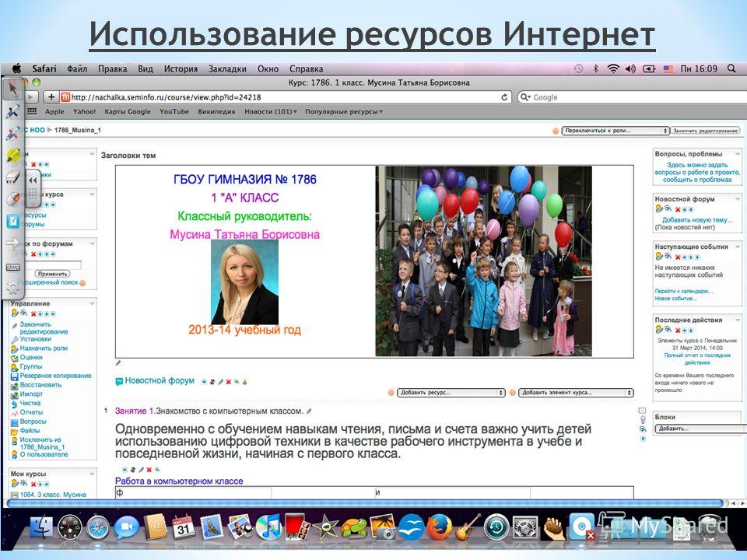The height and width of the screenshot is (560, 747).
Task: Open the volume control in menu bar
Action: click(630, 68)
